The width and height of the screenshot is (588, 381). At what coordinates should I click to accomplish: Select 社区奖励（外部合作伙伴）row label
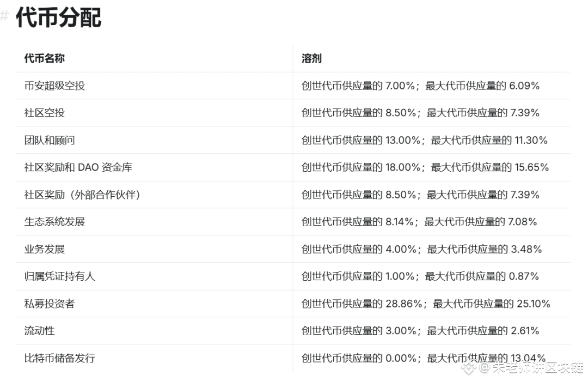pos(82,195)
